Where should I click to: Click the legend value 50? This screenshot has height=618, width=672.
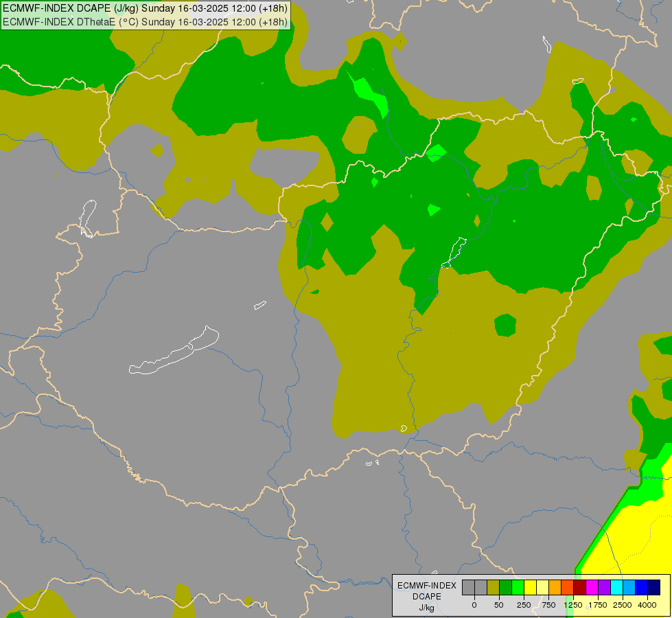click(x=499, y=605)
